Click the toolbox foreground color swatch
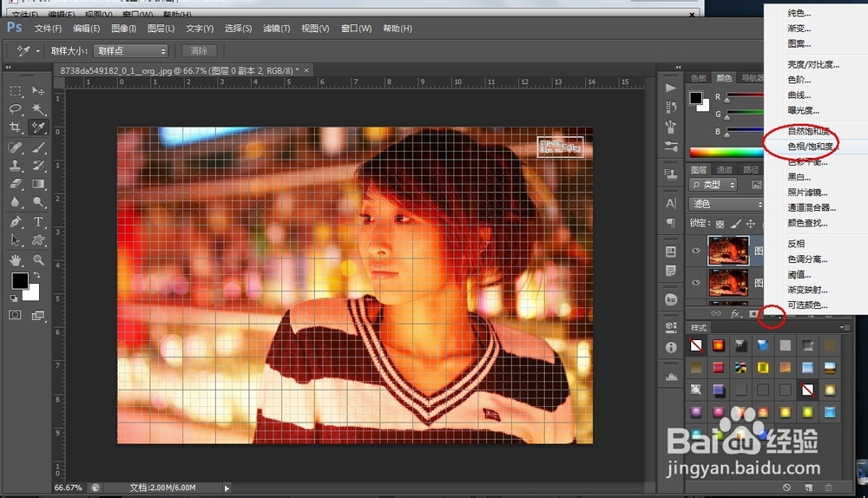 pyautogui.click(x=20, y=280)
